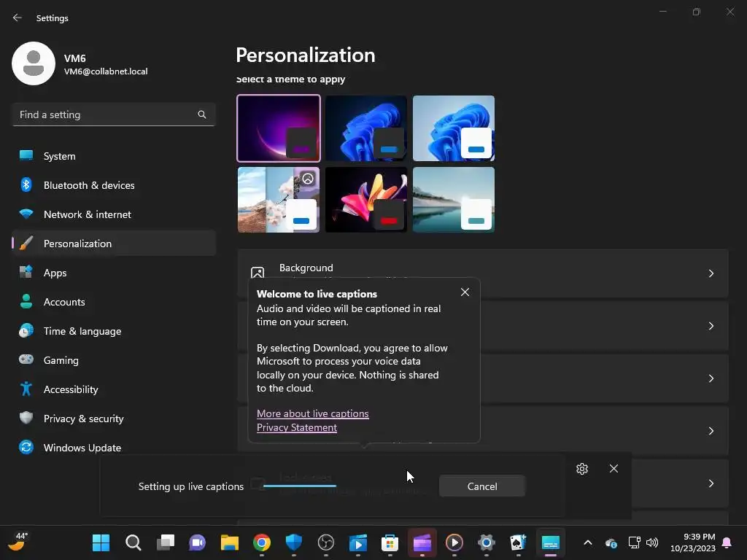Open the Privacy Statement link

tap(297, 427)
